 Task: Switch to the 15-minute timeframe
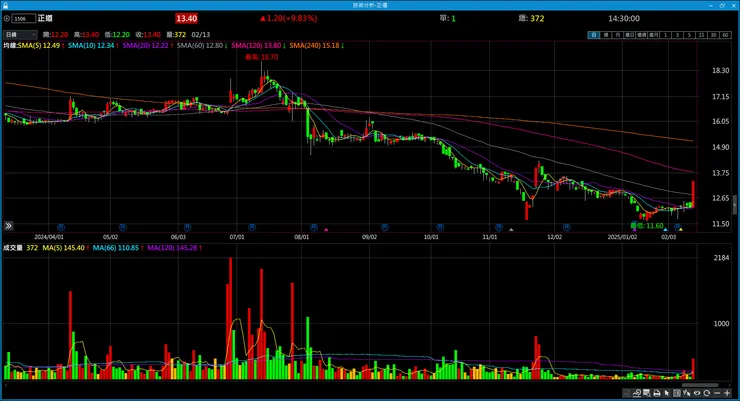pos(701,35)
